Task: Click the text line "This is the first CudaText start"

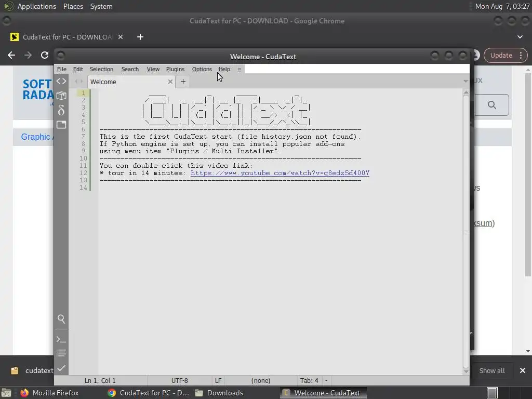Action: [x=230, y=137]
